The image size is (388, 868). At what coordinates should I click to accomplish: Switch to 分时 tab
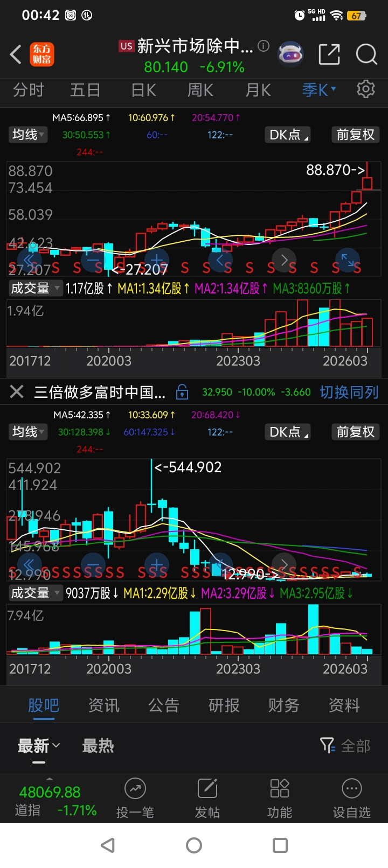click(x=29, y=90)
